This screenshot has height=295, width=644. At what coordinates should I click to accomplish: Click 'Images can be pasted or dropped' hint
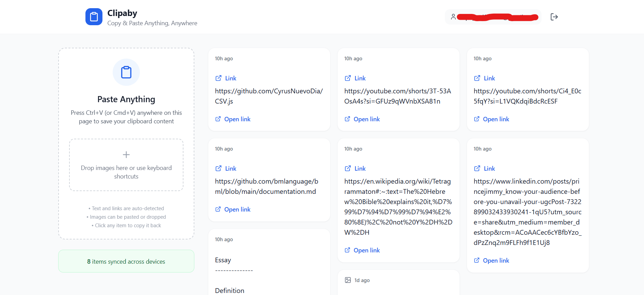click(126, 217)
